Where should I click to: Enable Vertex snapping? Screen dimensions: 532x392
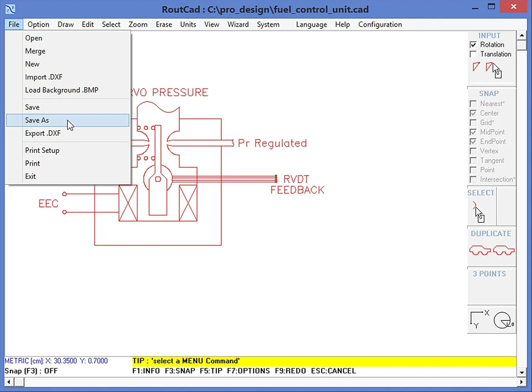tap(473, 151)
